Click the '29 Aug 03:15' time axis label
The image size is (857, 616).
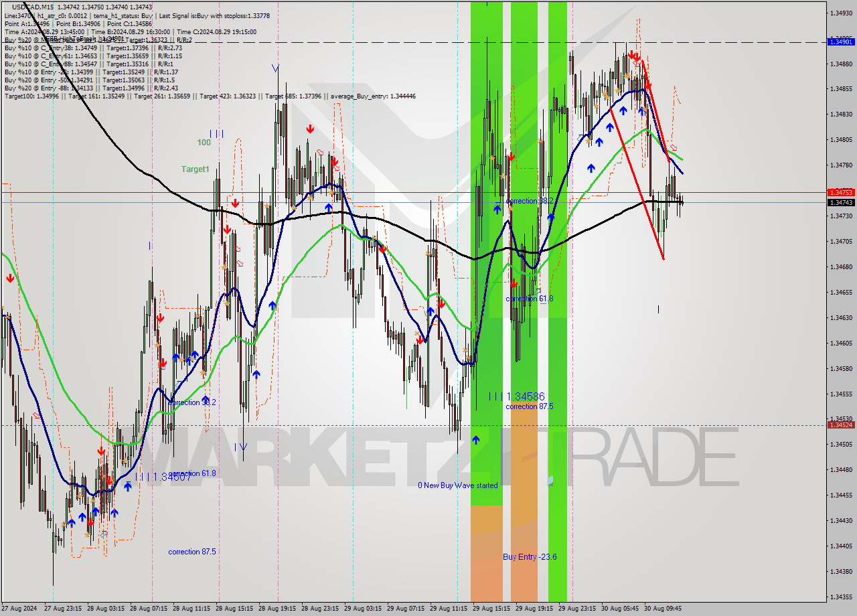(x=363, y=609)
